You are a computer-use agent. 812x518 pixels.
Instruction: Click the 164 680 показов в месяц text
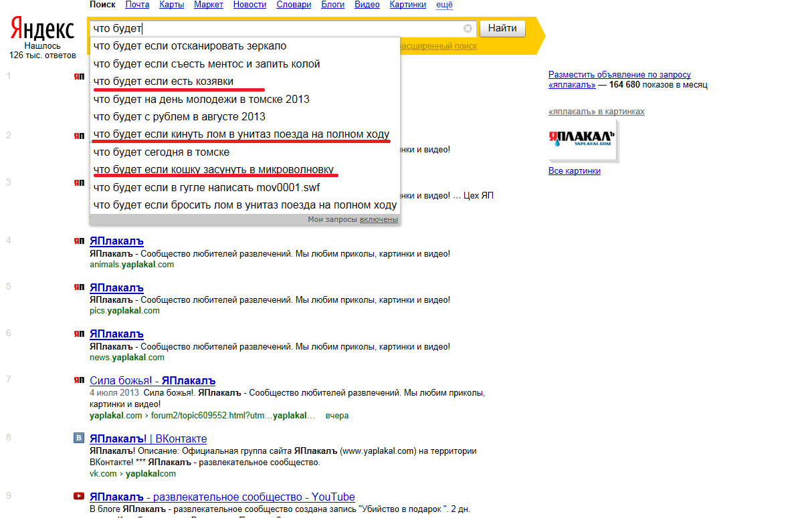point(658,85)
